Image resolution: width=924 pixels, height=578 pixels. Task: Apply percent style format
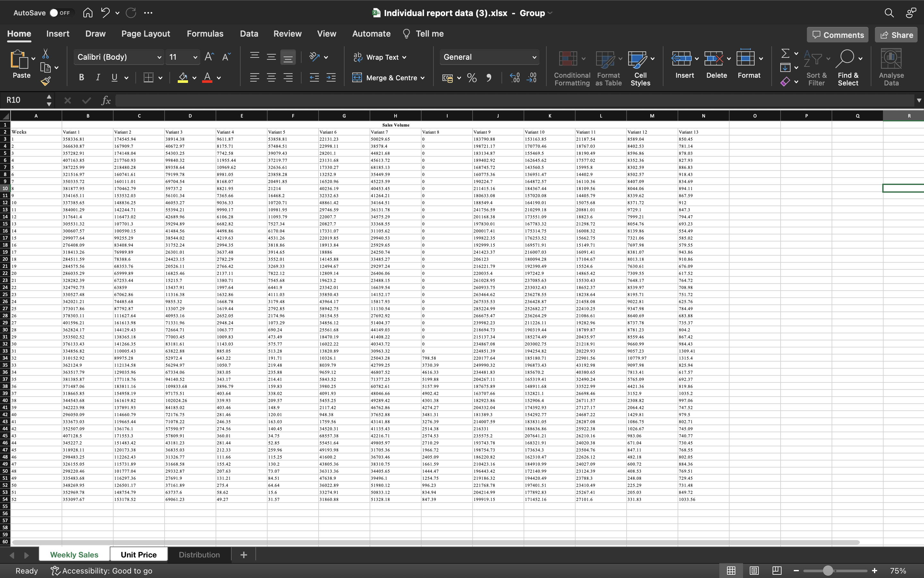472,78
